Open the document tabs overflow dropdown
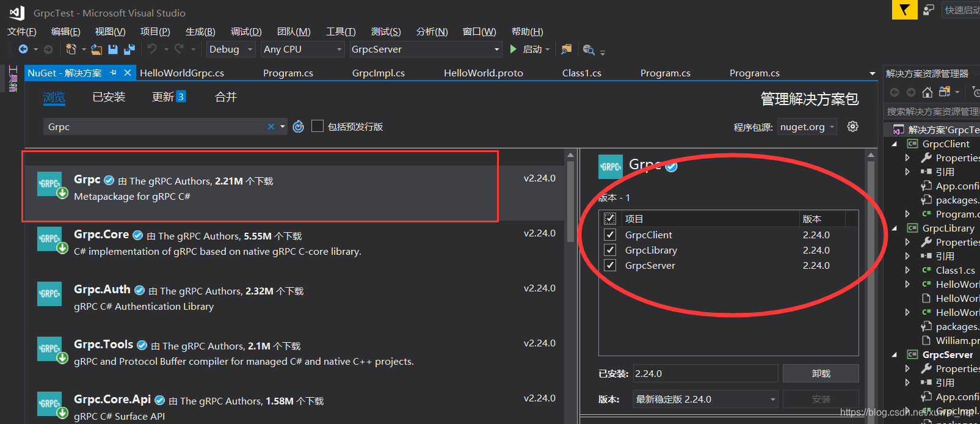980x424 pixels. point(873,73)
